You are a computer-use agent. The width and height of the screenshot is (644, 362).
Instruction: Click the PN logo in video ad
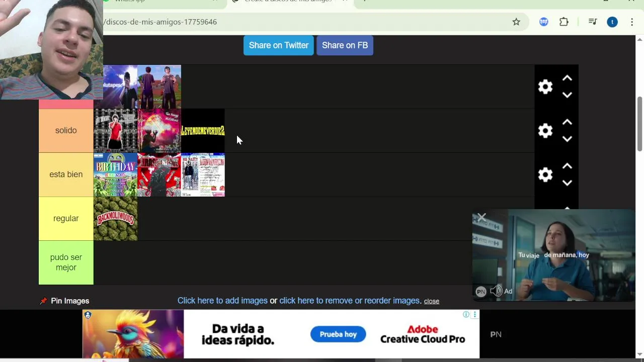481,291
